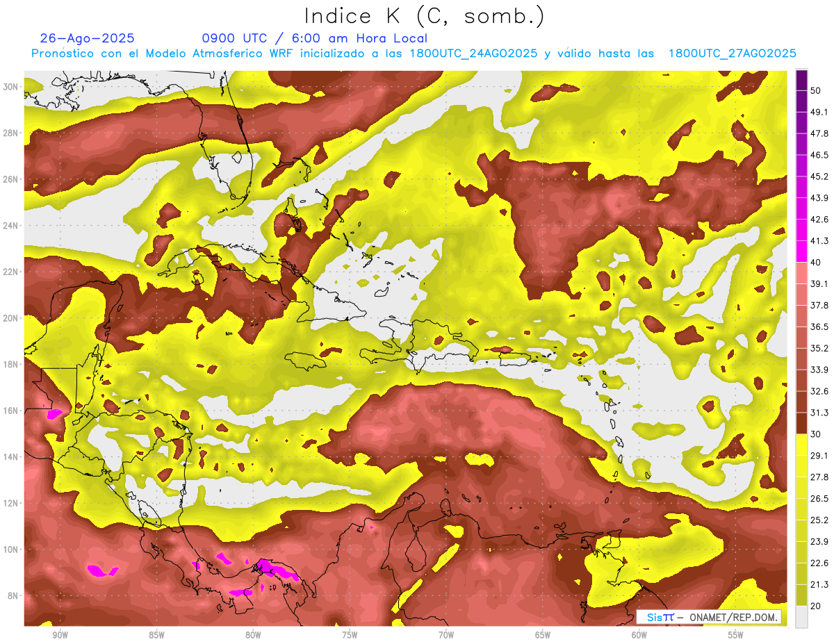This screenshot has height=644, width=834.
Task: Click the longitude label "70W"
Action: click(446, 635)
